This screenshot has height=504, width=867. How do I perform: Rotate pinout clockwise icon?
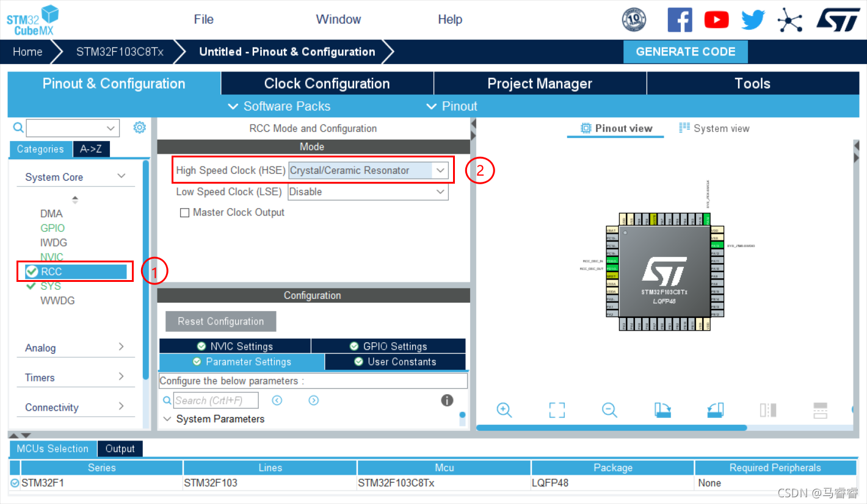(662, 409)
